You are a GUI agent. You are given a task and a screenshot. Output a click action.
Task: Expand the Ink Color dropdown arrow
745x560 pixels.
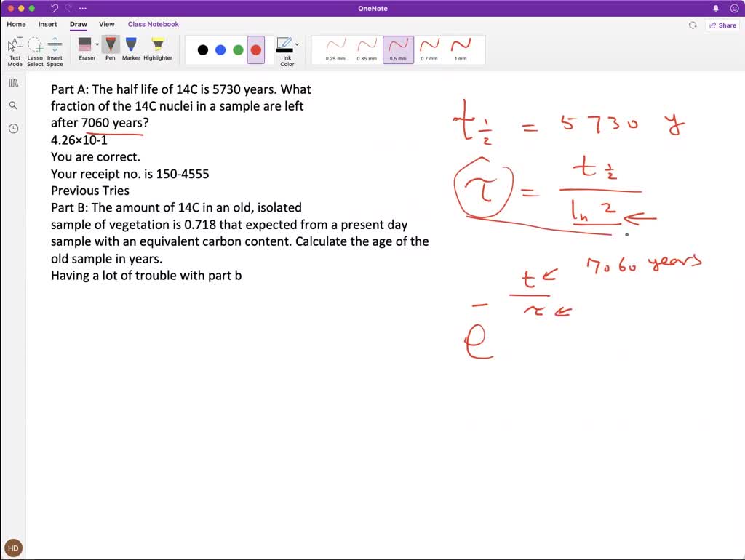[297, 44]
